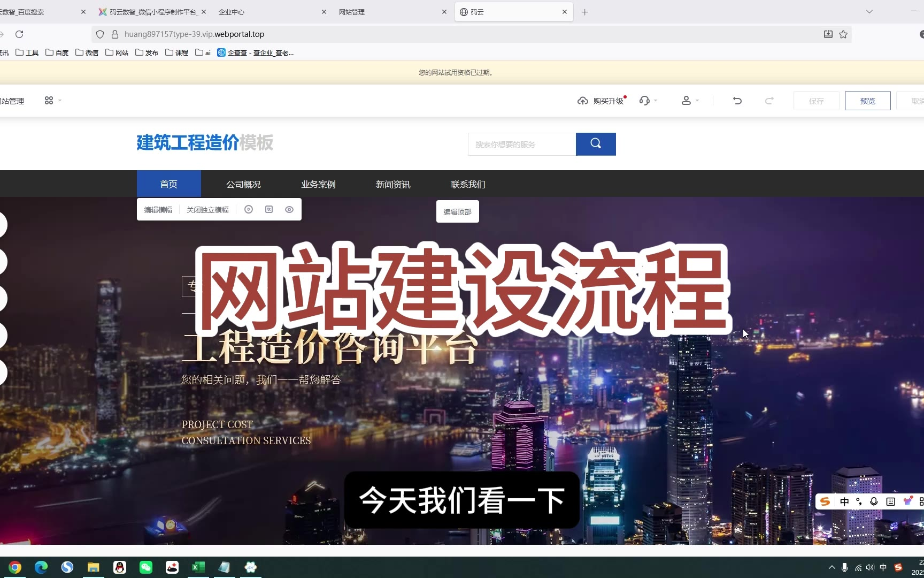Click the Sogou toolbar microphone icon
The width and height of the screenshot is (924, 578).
(874, 501)
